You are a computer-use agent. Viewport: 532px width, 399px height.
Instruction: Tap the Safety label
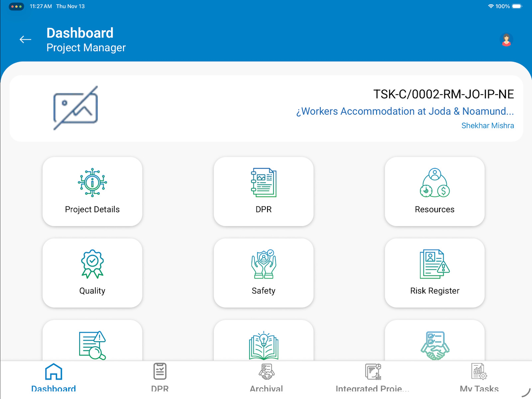(264, 291)
